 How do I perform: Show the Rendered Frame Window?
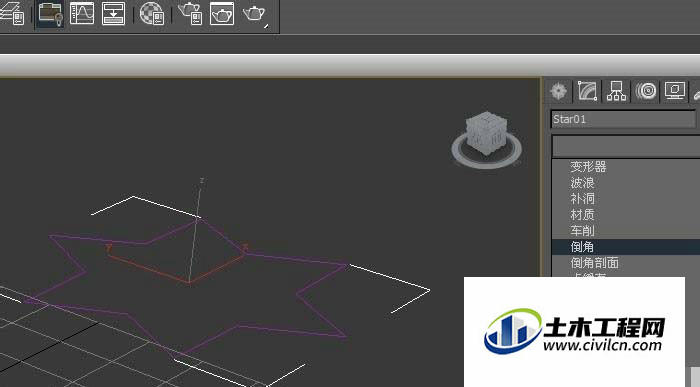222,13
